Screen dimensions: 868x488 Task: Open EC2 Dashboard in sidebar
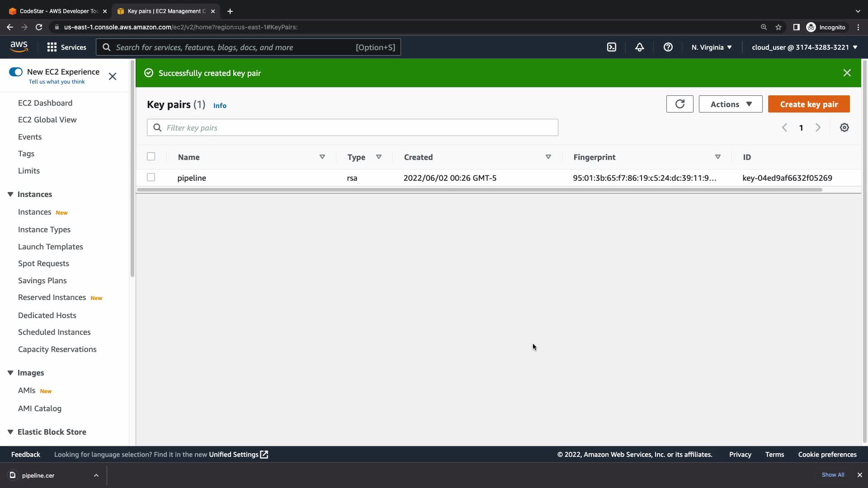(x=45, y=103)
